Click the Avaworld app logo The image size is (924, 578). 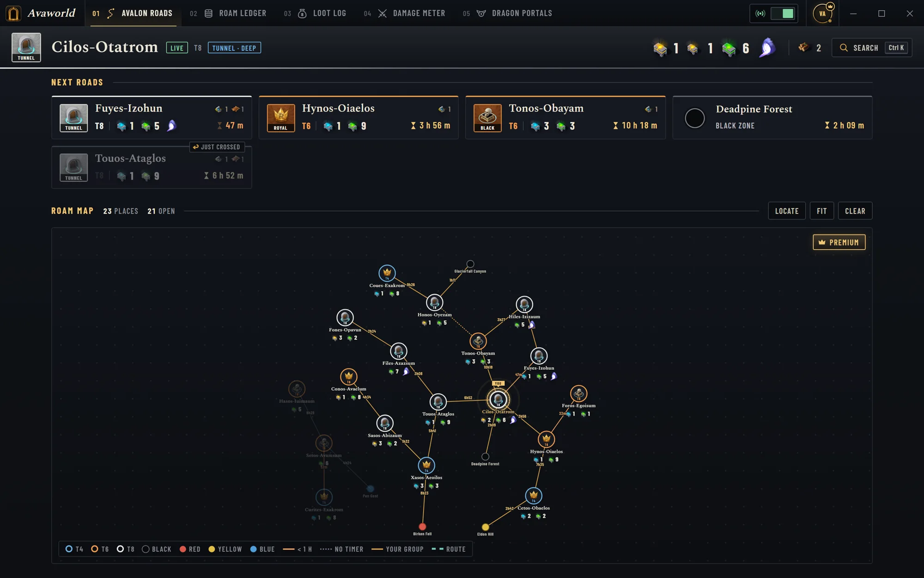[13, 13]
